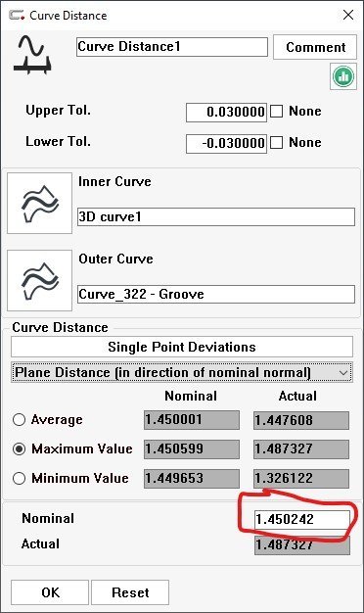Click the Nominal 1.450242 input field
This screenshot has width=364, height=613.
tap(302, 520)
